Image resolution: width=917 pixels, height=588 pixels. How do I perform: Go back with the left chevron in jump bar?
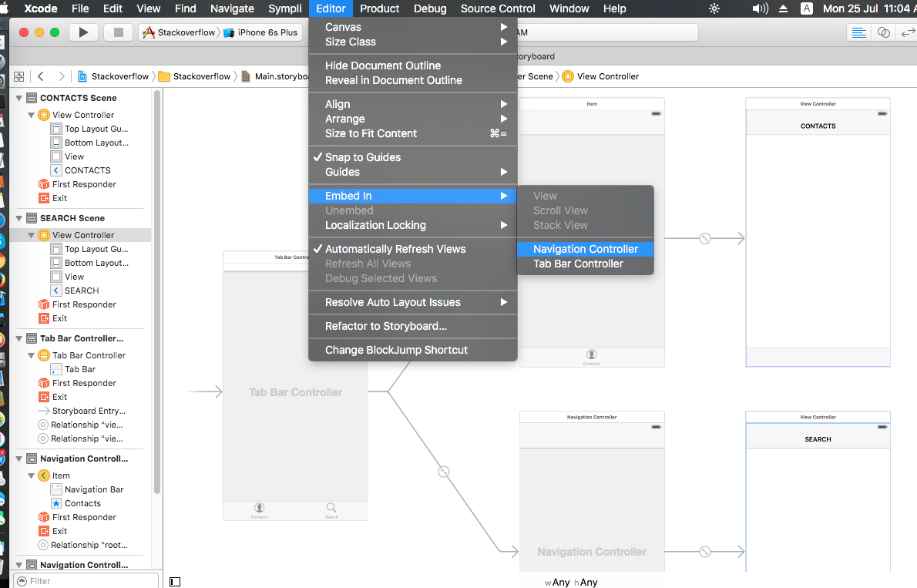(40, 76)
